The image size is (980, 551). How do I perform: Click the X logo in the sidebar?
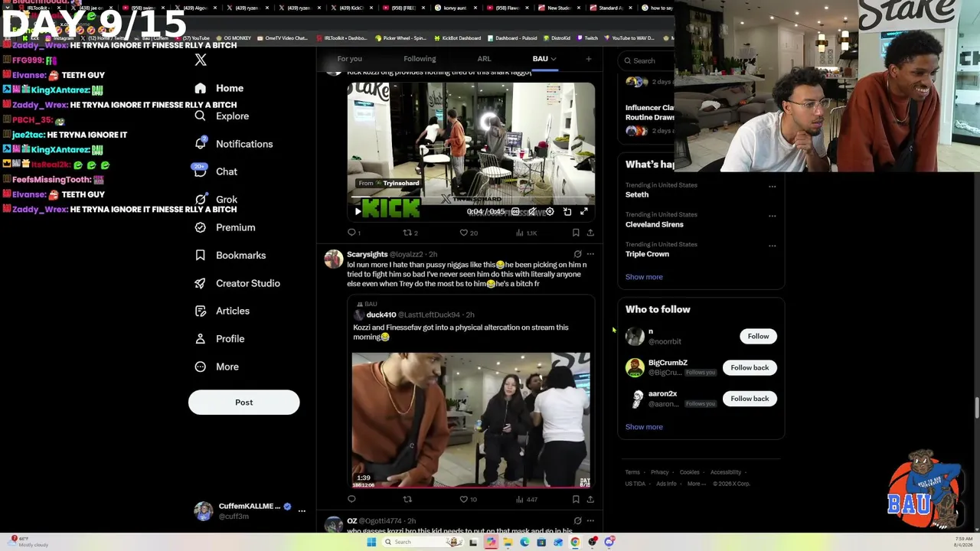pos(201,60)
